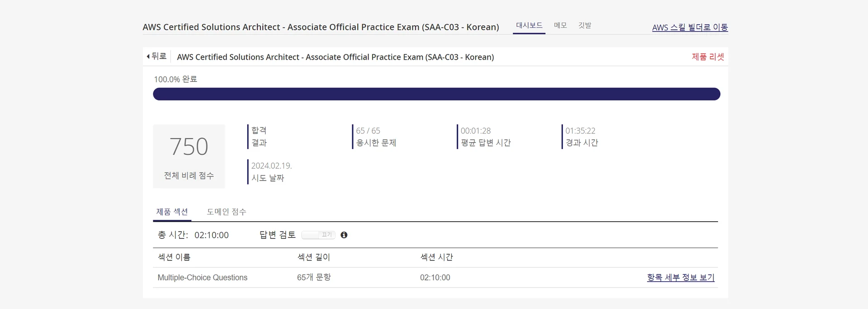
Task: Open the 메모 tab
Action: (x=560, y=26)
